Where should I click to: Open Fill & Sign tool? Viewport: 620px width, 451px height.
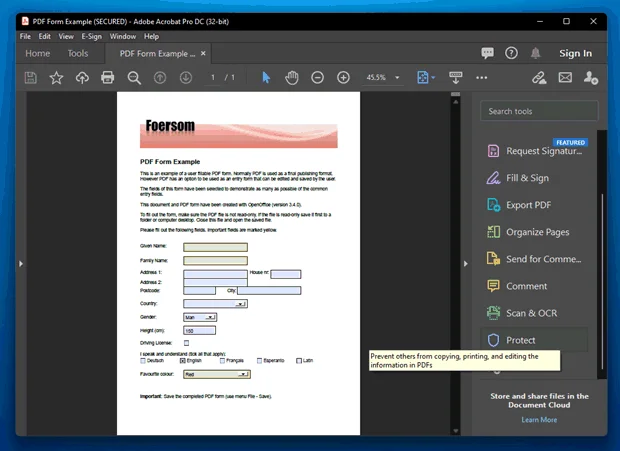pos(534,178)
